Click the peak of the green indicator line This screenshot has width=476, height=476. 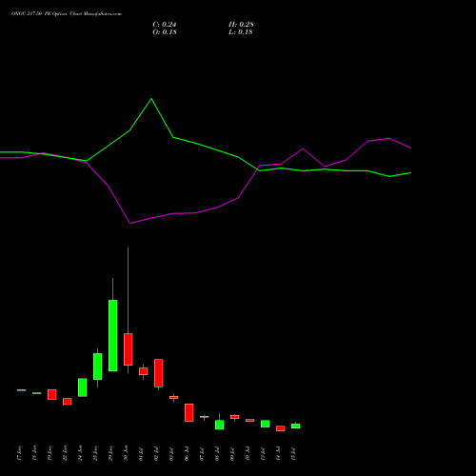coord(151,99)
